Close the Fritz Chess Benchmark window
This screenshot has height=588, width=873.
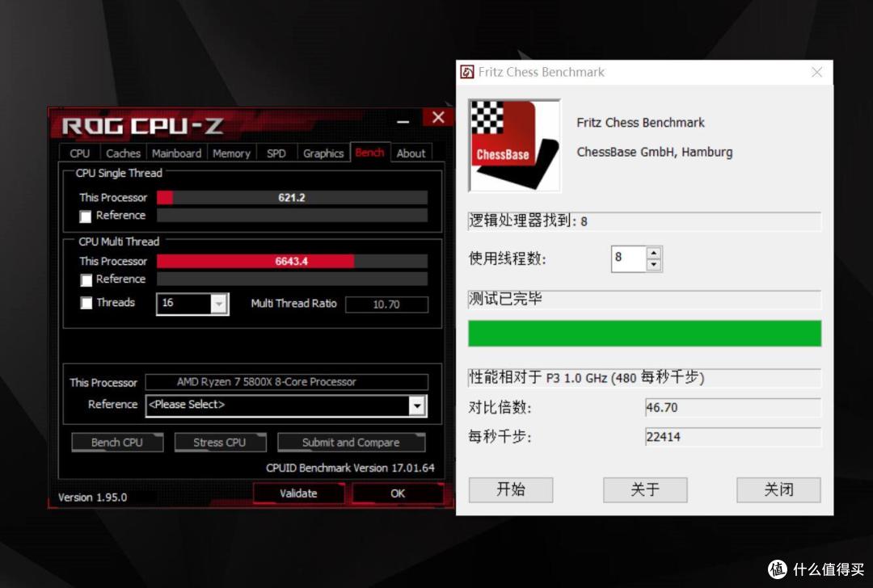(816, 73)
